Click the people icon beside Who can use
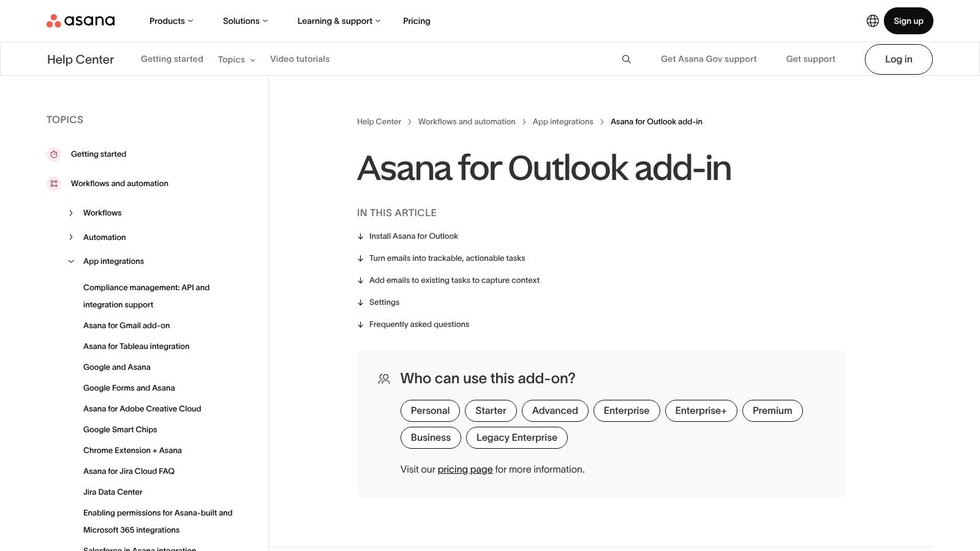Screen dimensions: 980x551 (384, 379)
